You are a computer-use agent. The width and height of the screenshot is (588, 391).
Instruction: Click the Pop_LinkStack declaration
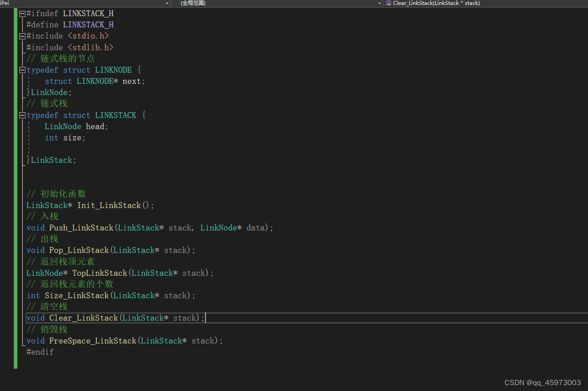[111, 250]
